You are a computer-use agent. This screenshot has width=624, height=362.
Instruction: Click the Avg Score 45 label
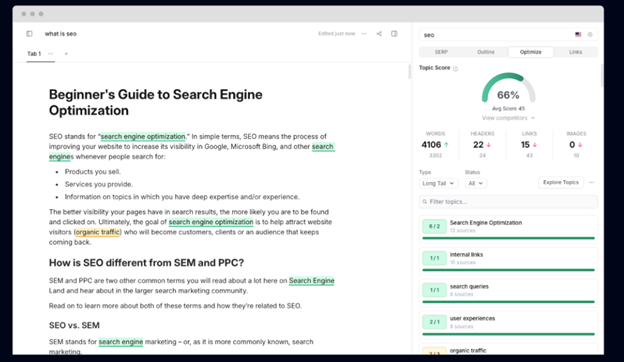pyautogui.click(x=508, y=109)
